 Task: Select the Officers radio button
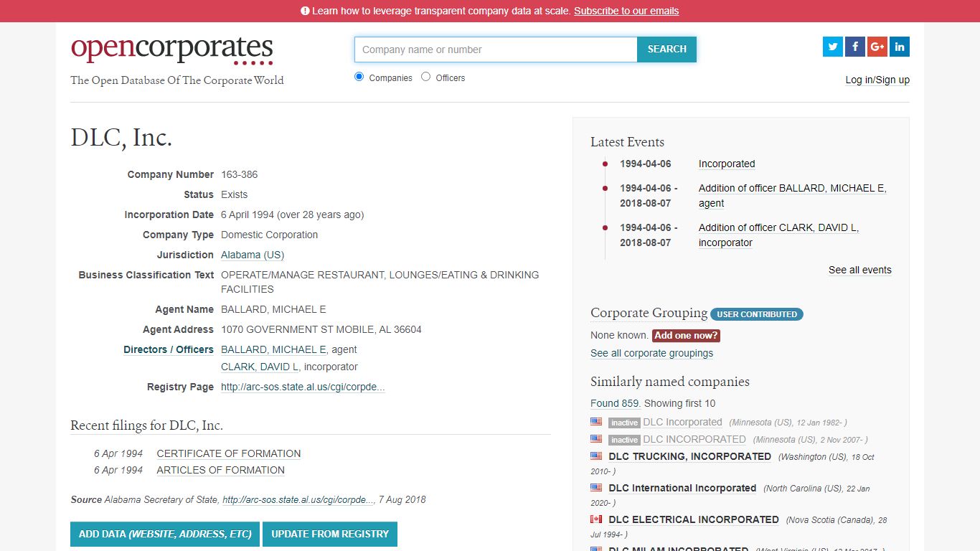426,77
